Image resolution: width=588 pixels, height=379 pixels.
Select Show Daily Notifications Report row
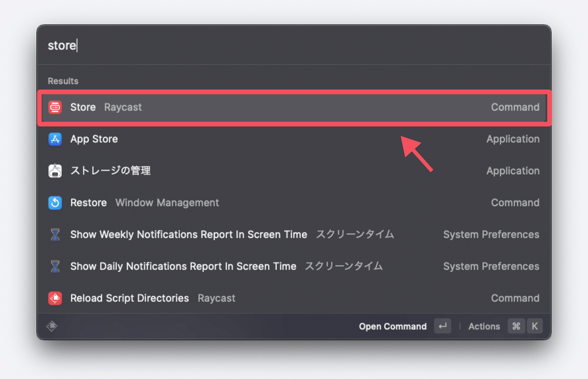pos(294,266)
